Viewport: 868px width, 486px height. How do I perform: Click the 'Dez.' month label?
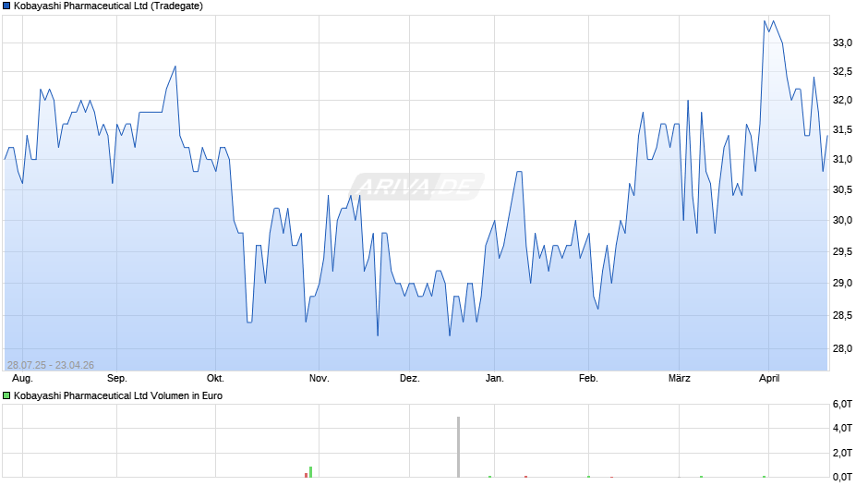(x=410, y=379)
